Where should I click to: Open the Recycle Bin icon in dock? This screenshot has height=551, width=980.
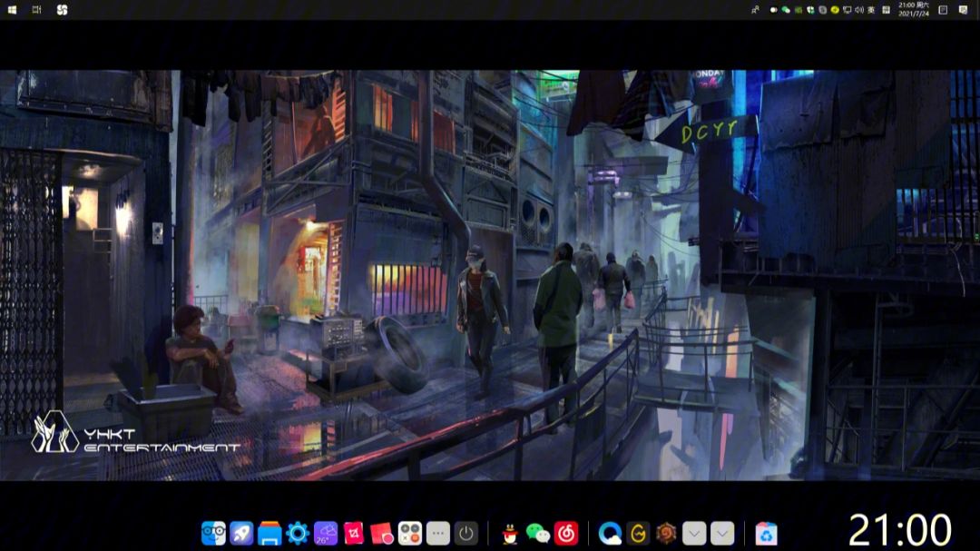(766, 534)
